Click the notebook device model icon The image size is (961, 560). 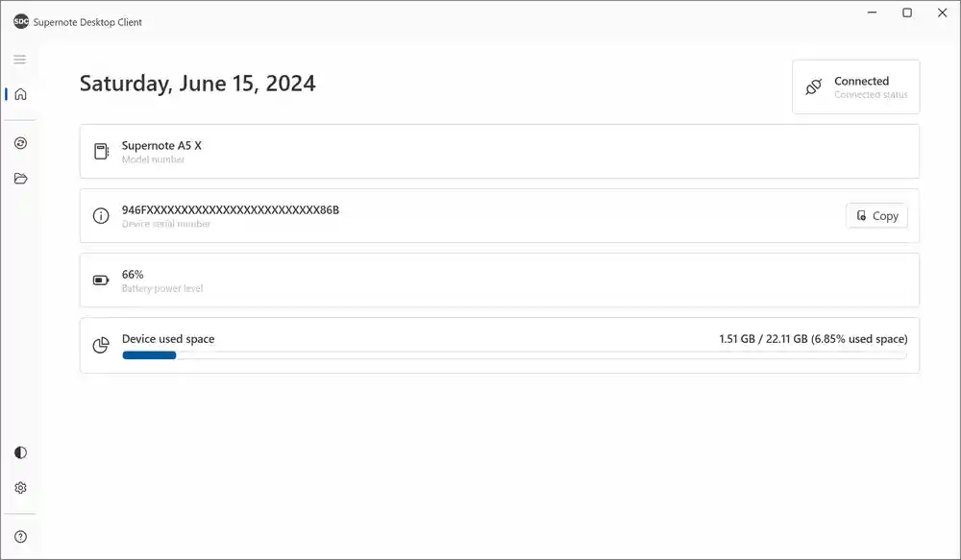101,152
